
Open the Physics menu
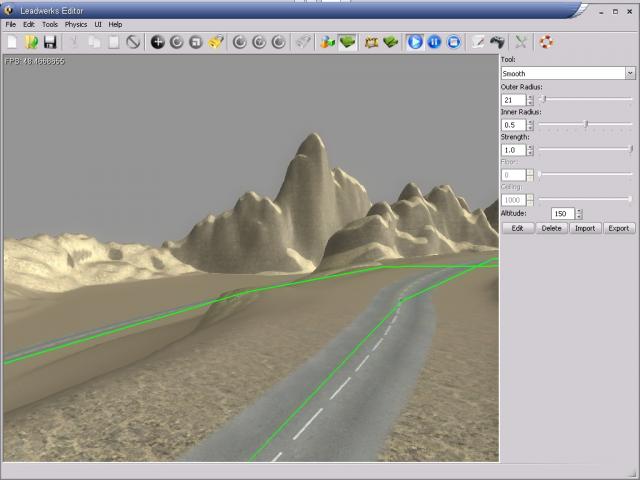76,24
